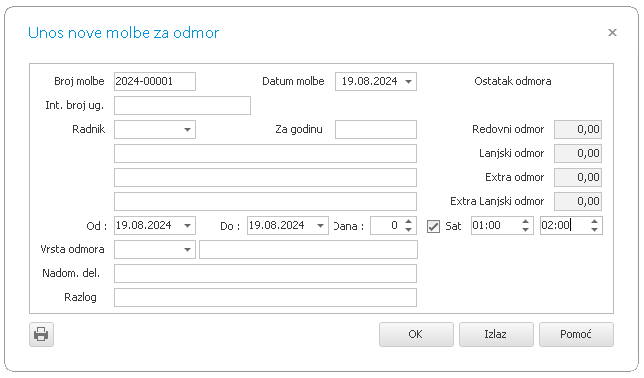Screen dimensions: 644x378
Task: Click the Za godinu input field
Action: (x=376, y=129)
